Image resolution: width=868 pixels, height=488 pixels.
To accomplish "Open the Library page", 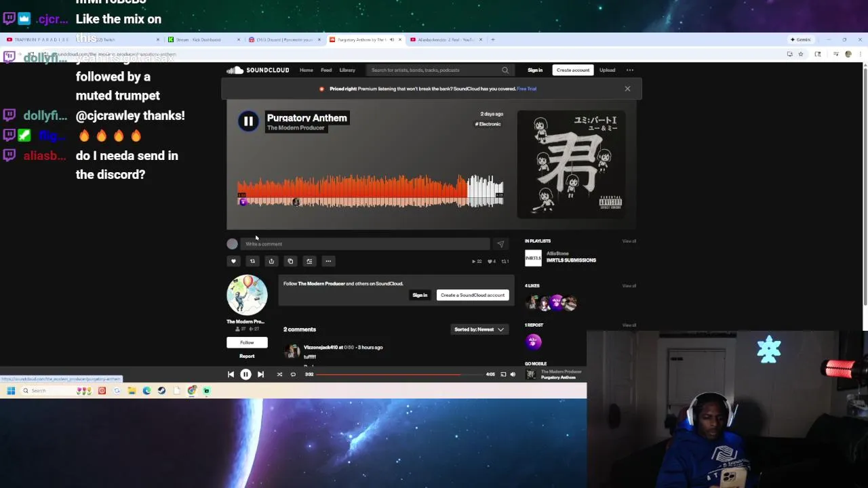I will pyautogui.click(x=347, y=70).
